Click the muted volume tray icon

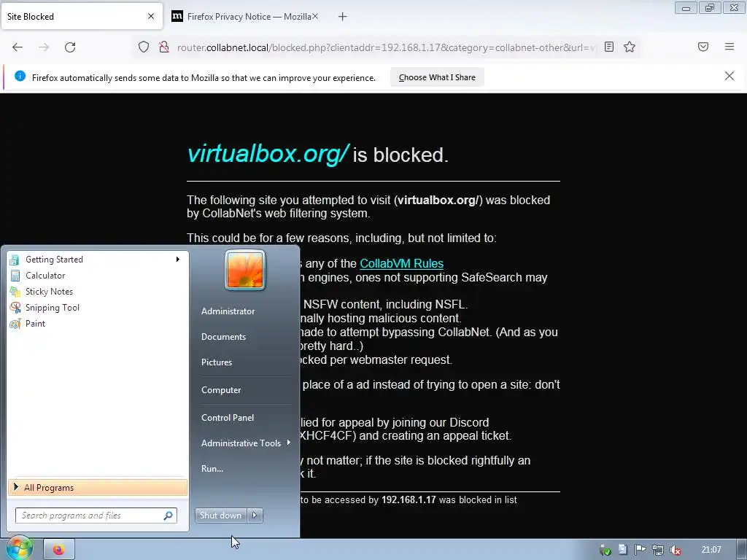coord(675,550)
